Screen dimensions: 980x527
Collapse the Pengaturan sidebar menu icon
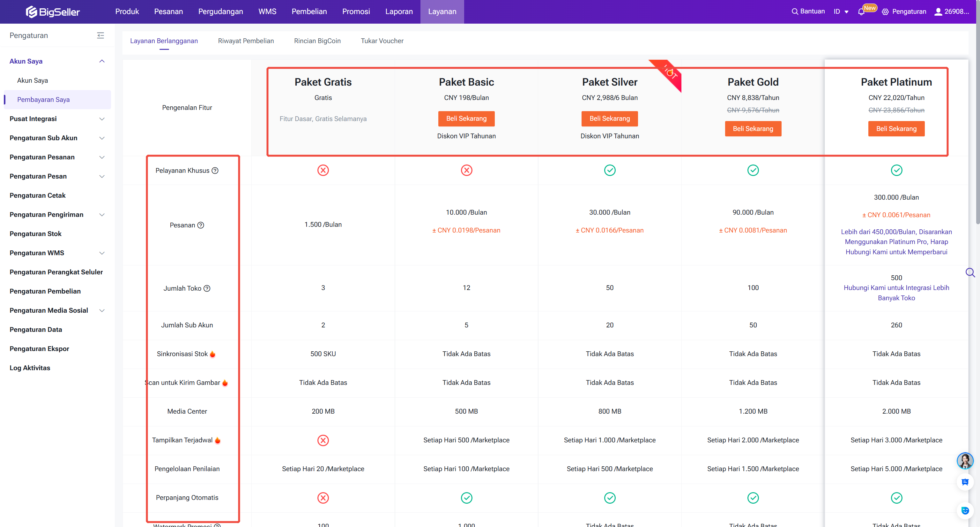100,35
